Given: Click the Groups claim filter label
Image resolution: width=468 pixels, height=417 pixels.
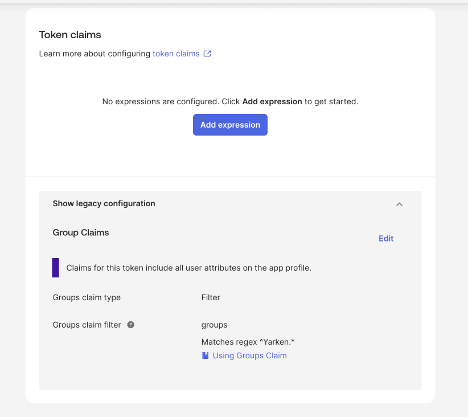Looking at the screenshot, I should (x=87, y=325).
